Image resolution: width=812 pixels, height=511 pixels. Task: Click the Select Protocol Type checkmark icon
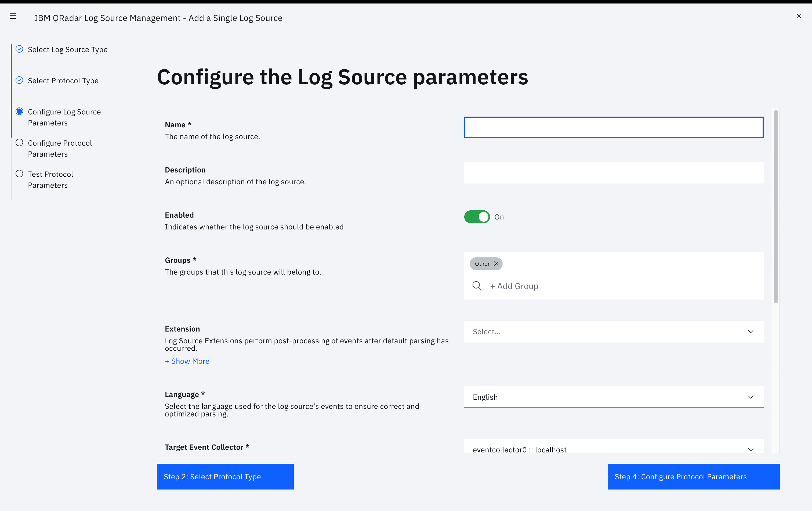tap(20, 80)
